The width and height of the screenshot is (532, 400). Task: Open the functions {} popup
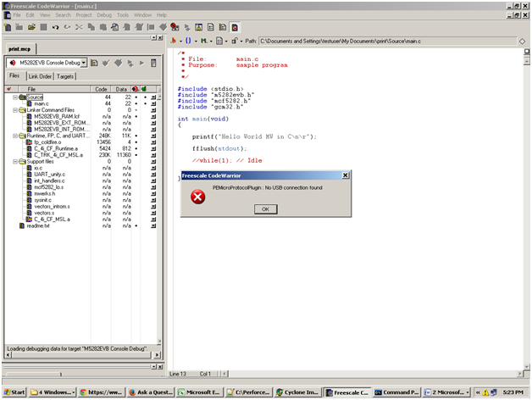pos(191,41)
